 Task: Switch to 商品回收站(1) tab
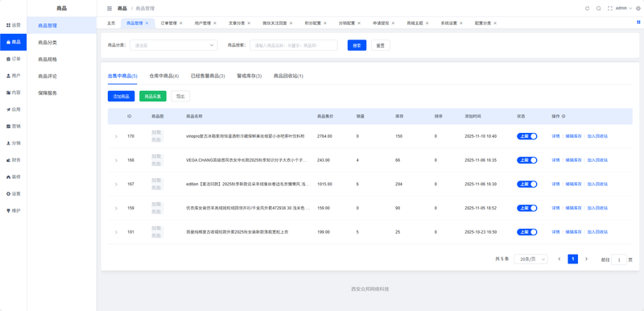[x=288, y=76]
